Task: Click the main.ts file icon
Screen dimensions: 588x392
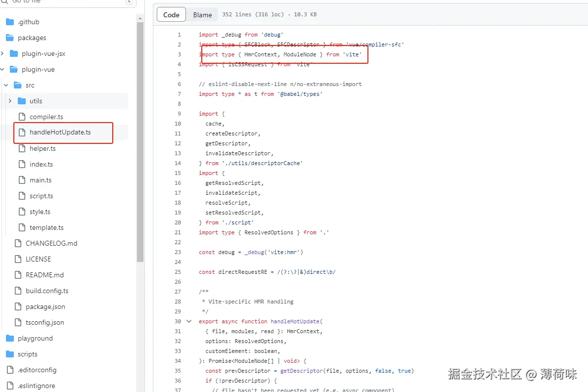Action: [x=22, y=180]
